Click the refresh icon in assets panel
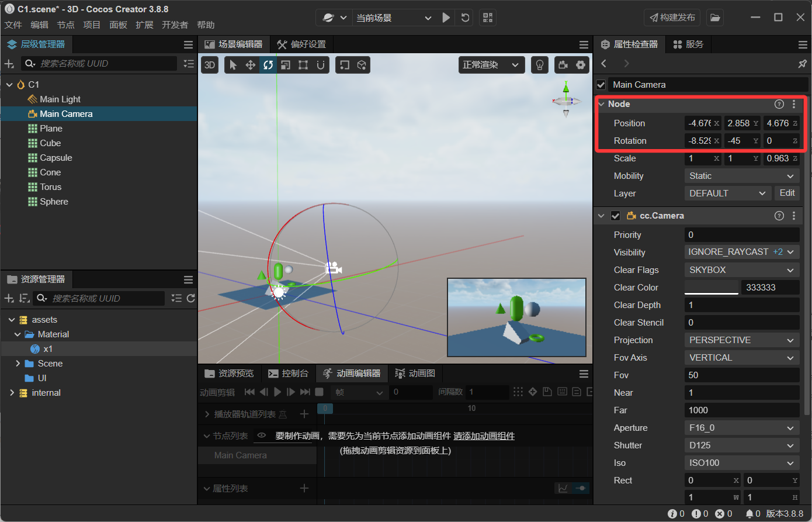The image size is (812, 522). (x=190, y=298)
